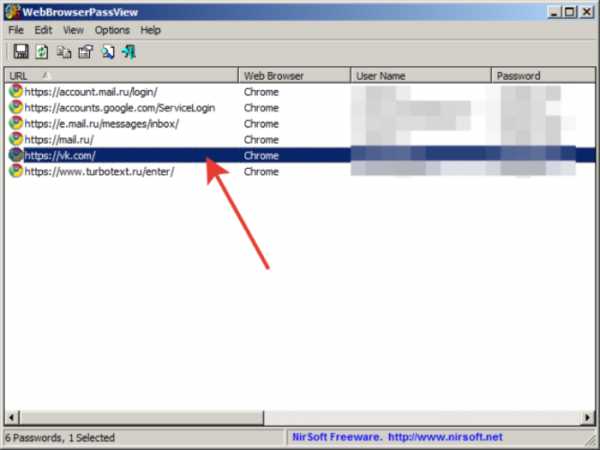Sort by the Web Browser column header
600x450 pixels.
click(x=295, y=76)
